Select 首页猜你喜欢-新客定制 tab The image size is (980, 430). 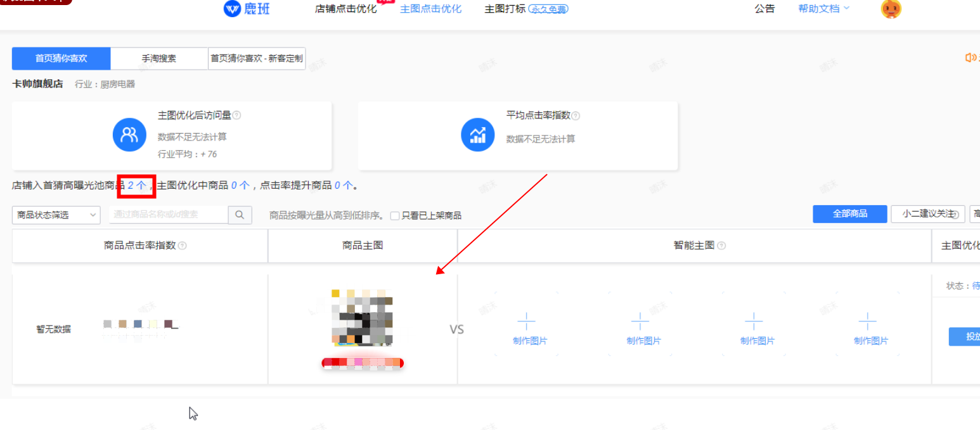click(x=257, y=58)
